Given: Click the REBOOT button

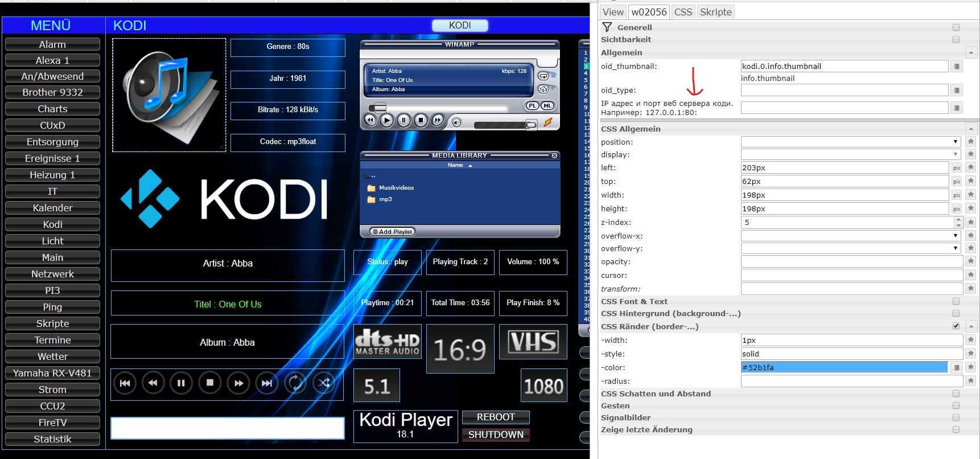Looking at the screenshot, I should 496,417.
